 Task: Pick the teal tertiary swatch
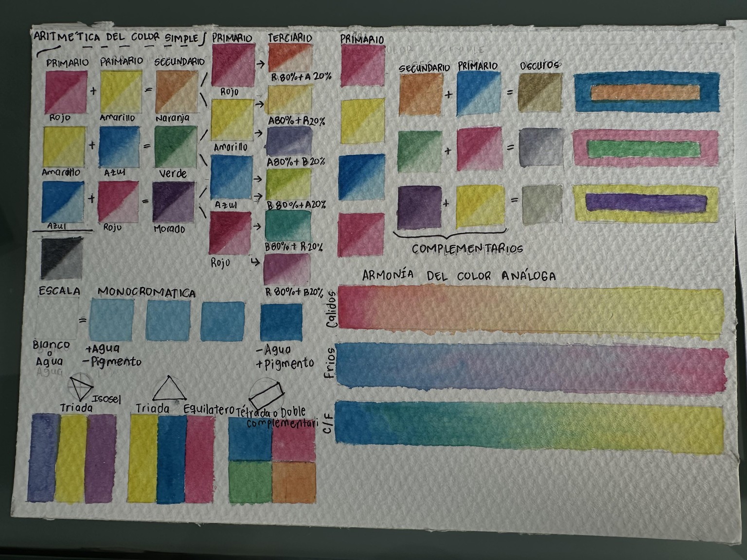tap(287, 226)
